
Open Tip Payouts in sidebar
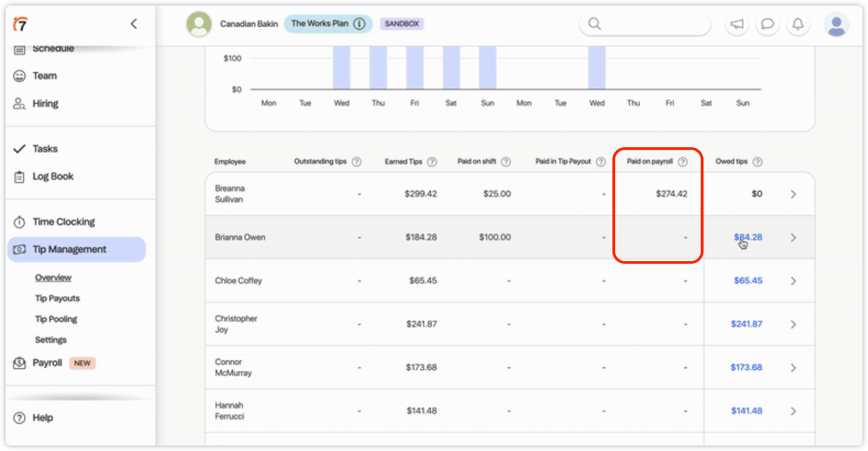tap(57, 298)
